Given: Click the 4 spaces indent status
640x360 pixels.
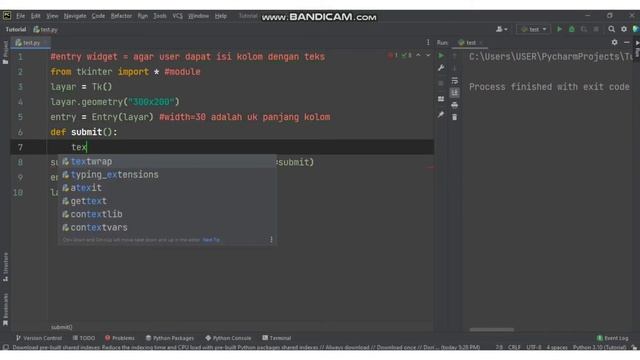Looking at the screenshot, I should point(557,347).
